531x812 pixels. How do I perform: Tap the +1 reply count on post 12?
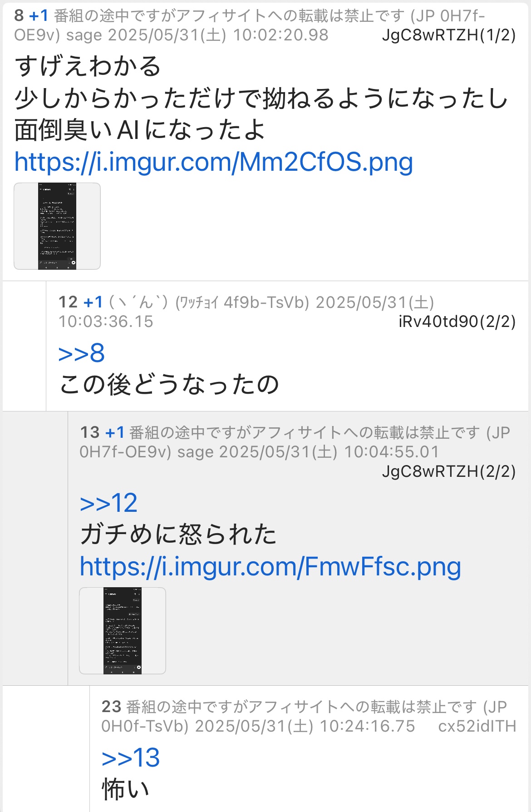[93, 302]
